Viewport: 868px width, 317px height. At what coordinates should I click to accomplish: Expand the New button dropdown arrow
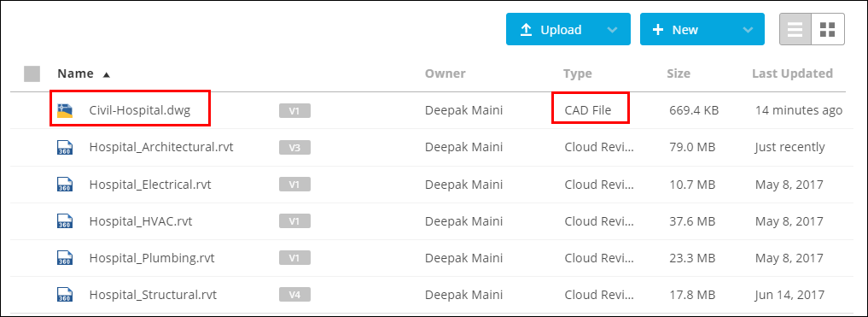click(748, 30)
